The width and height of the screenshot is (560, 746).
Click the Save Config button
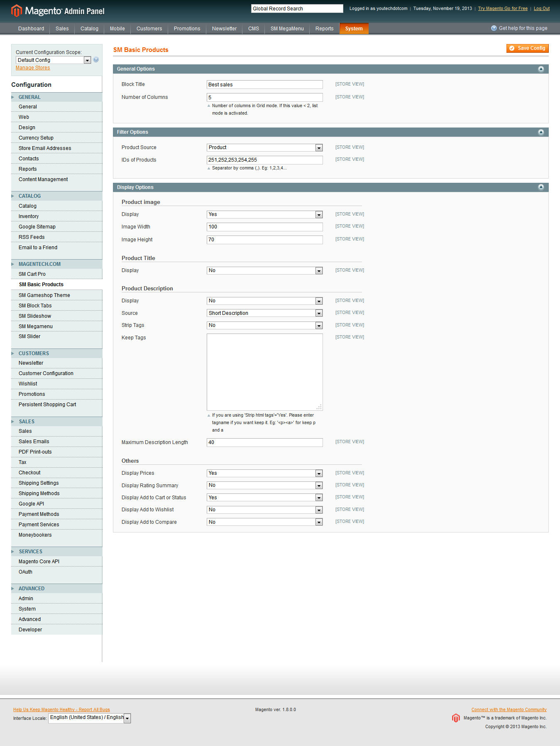coord(527,48)
